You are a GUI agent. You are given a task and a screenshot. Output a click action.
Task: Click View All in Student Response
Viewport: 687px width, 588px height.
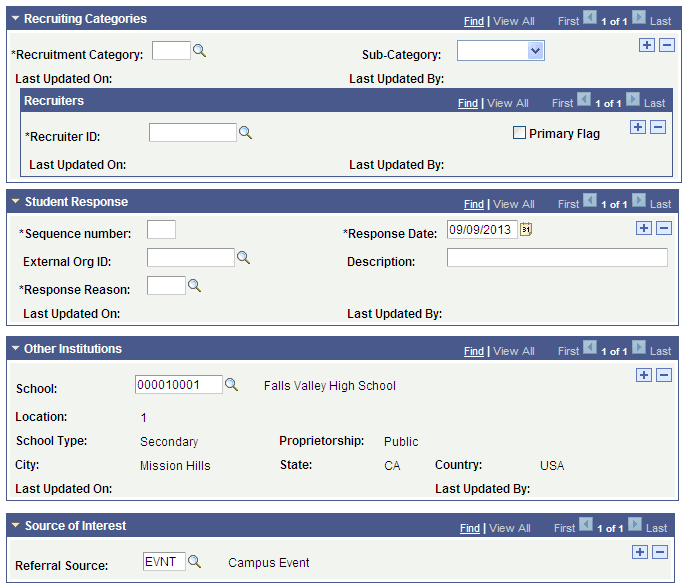tap(513, 204)
